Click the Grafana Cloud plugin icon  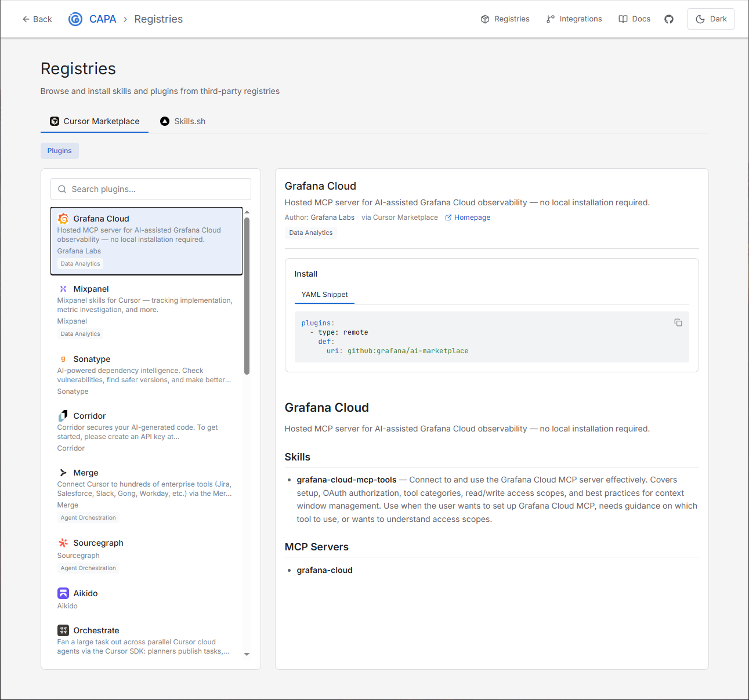coord(63,219)
